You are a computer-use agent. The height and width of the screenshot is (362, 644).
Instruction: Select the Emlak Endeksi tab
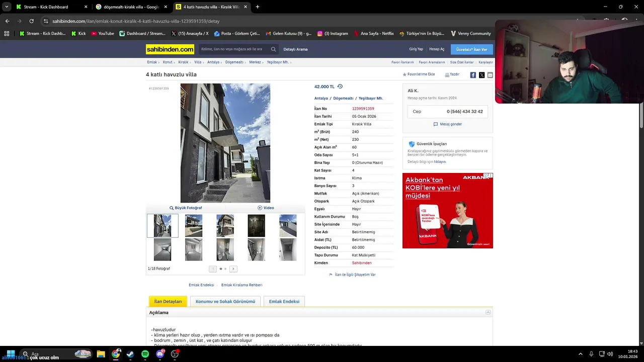pyautogui.click(x=284, y=301)
